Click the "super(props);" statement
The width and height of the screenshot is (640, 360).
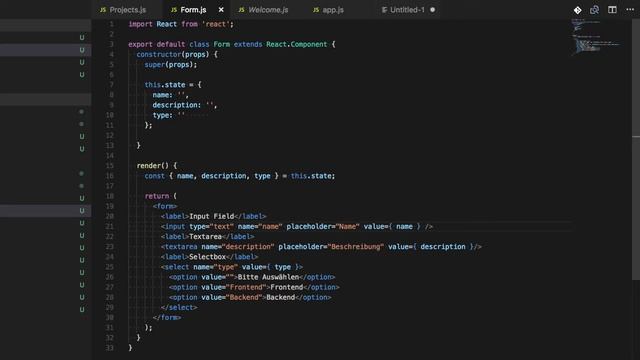pyautogui.click(x=171, y=64)
